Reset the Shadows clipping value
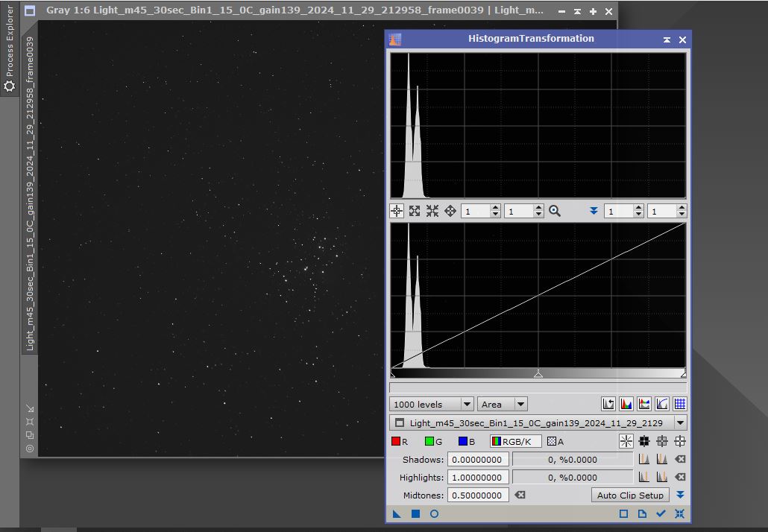This screenshot has width=768, height=532. [x=680, y=459]
